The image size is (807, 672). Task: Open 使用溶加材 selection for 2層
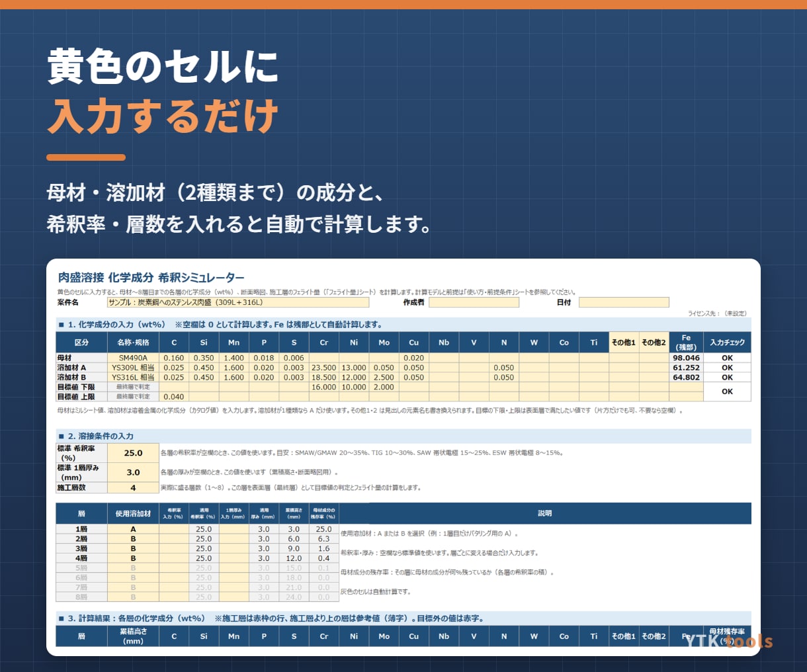(133, 539)
